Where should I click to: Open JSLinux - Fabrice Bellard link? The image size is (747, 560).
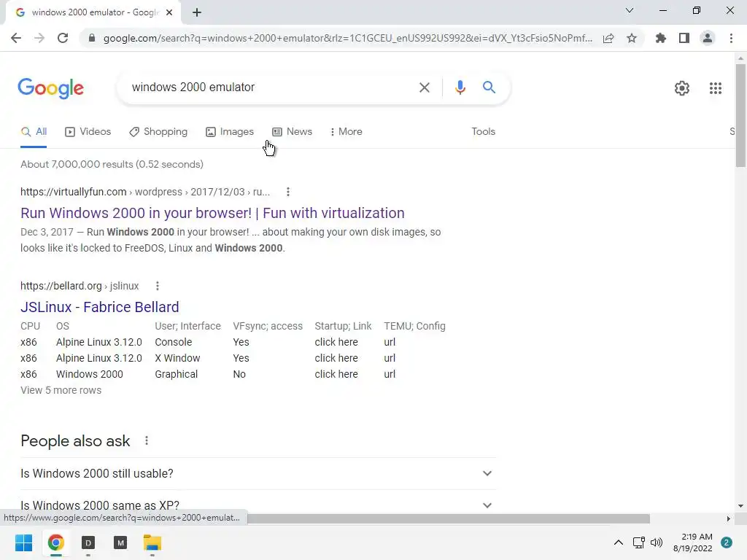(x=99, y=307)
